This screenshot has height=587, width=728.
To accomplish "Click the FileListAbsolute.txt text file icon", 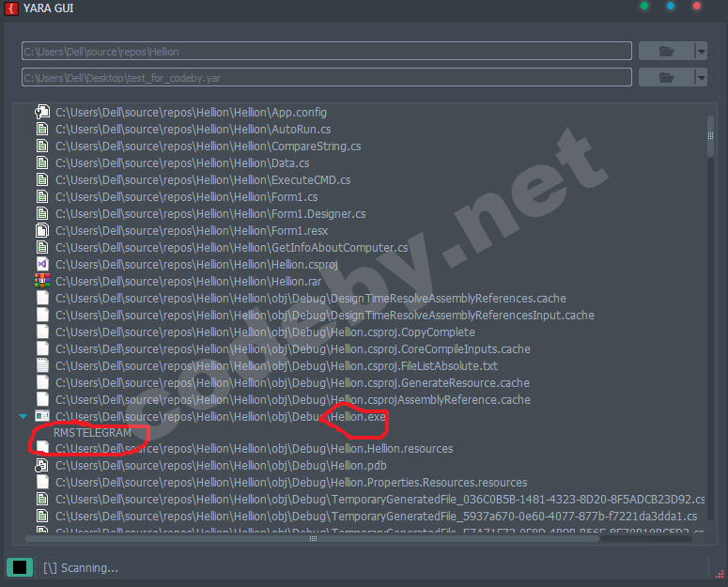I will (x=42, y=365).
